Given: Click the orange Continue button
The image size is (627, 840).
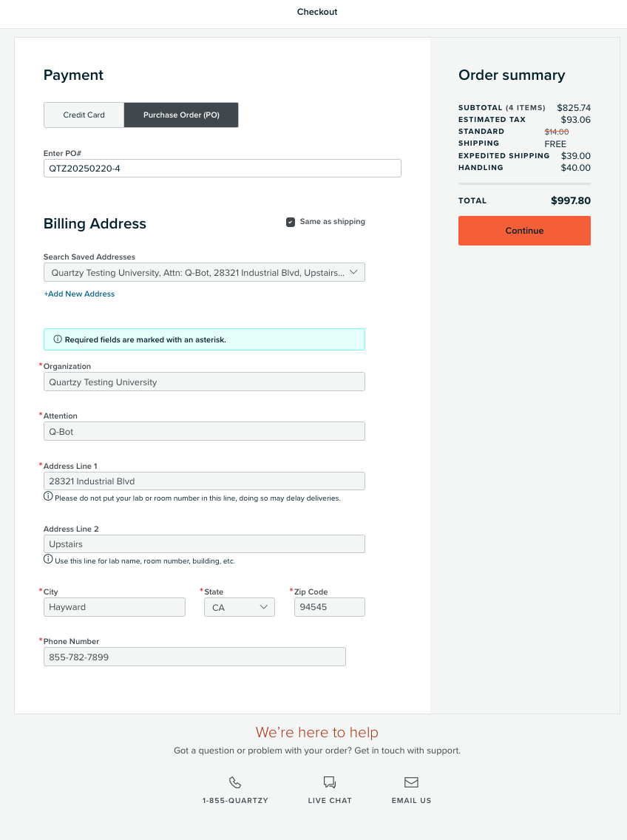Looking at the screenshot, I should (524, 231).
